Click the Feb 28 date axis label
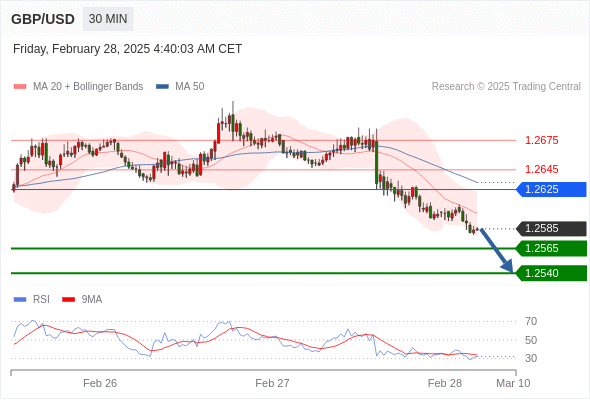The width and height of the screenshot is (590, 400). tap(445, 383)
